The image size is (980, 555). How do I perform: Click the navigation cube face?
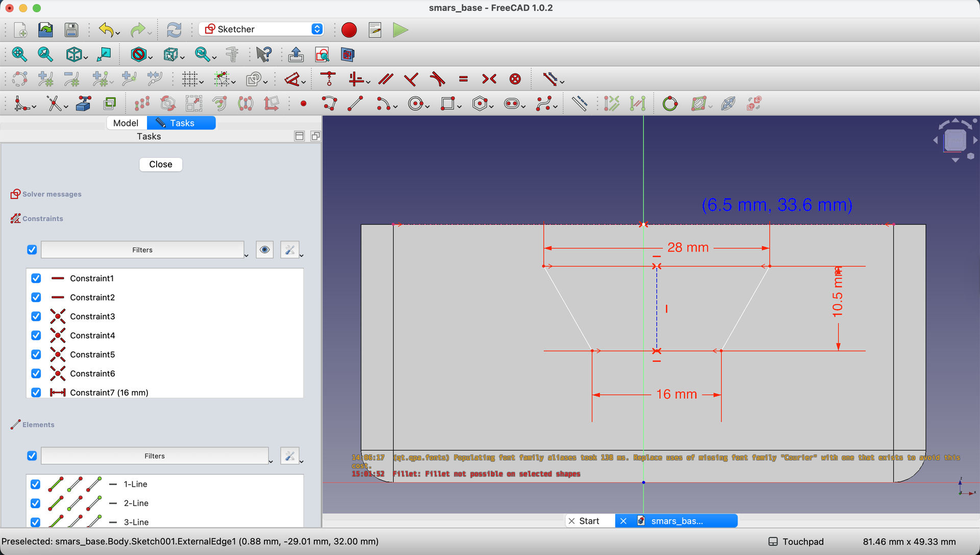955,140
